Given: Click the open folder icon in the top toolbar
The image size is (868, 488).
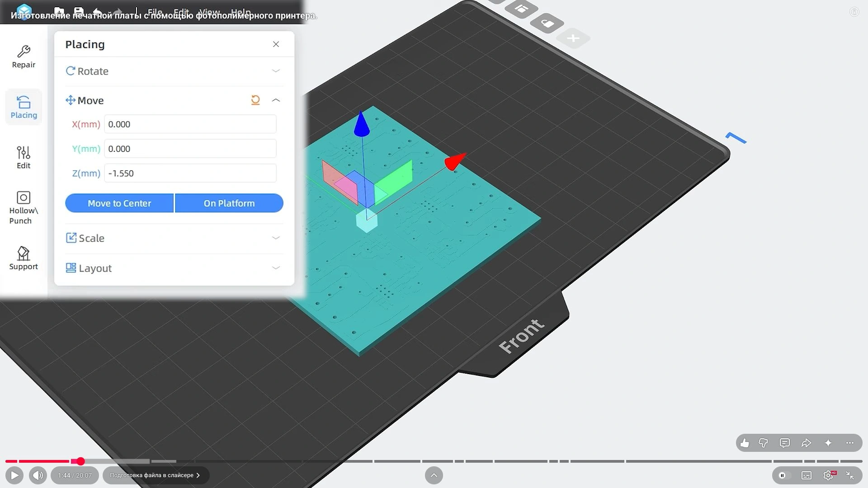Looking at the screenshot, I should coord(59,11).
